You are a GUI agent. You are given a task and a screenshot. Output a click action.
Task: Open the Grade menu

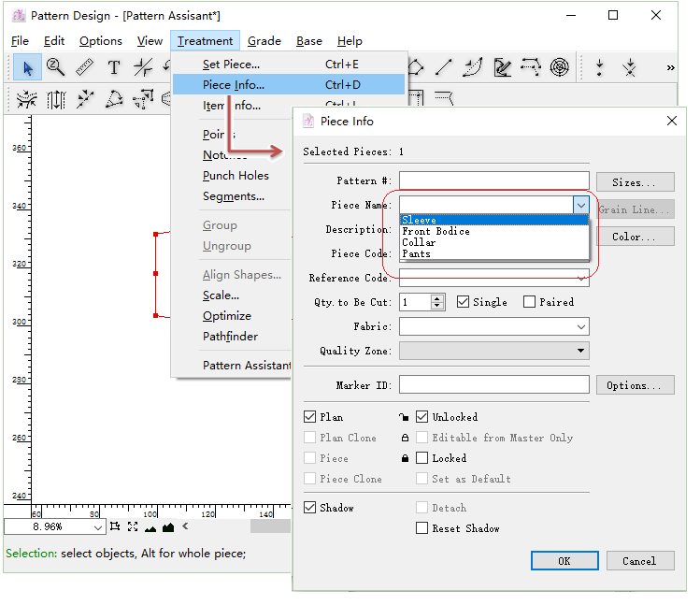tap(264, 41)
